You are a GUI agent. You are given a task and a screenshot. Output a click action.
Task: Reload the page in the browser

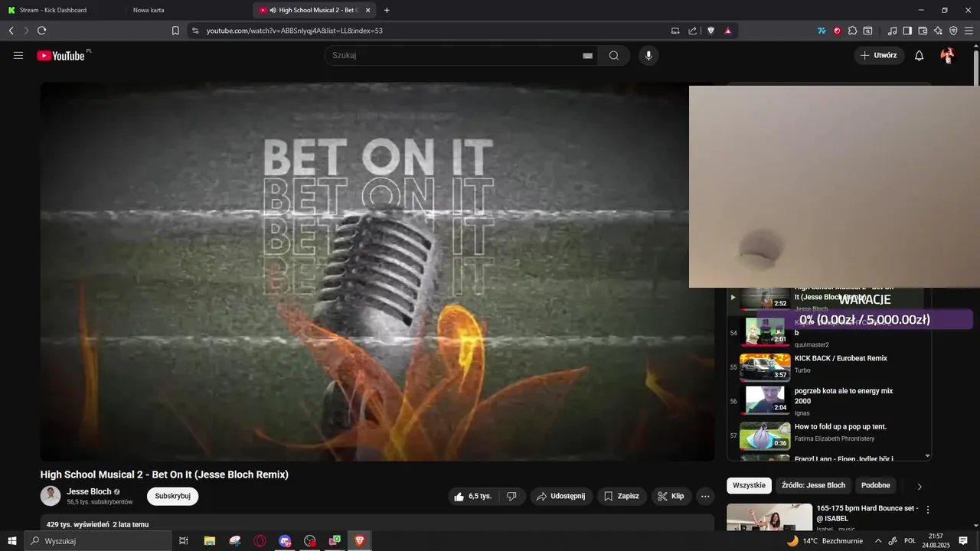[x=41, y=31]
